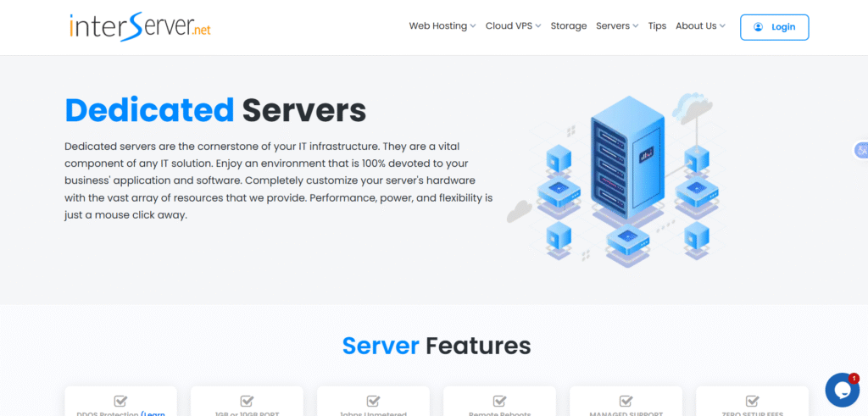
Task: Click the Managed Support checkmark icon
Action: [x=626, y=401]
